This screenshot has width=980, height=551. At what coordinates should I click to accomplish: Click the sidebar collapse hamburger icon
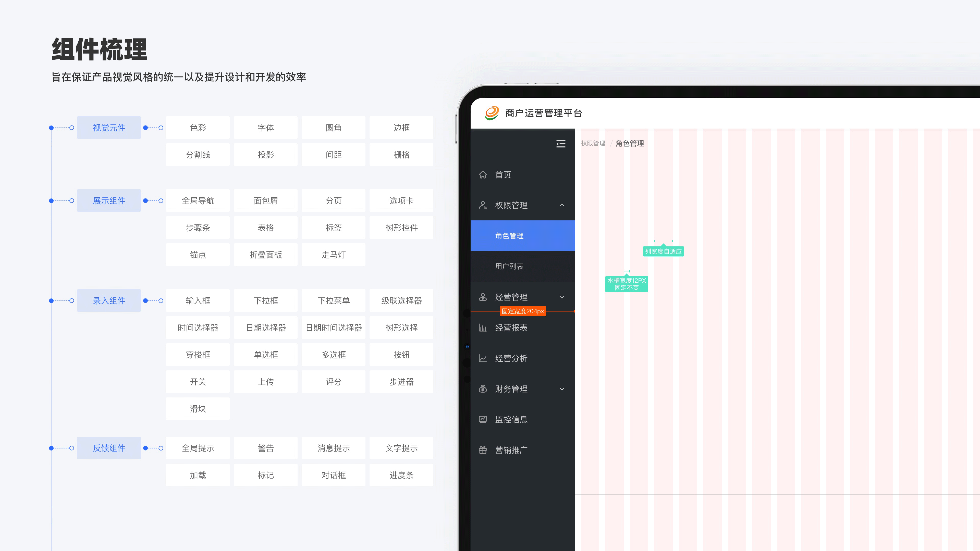click(560, 144)
